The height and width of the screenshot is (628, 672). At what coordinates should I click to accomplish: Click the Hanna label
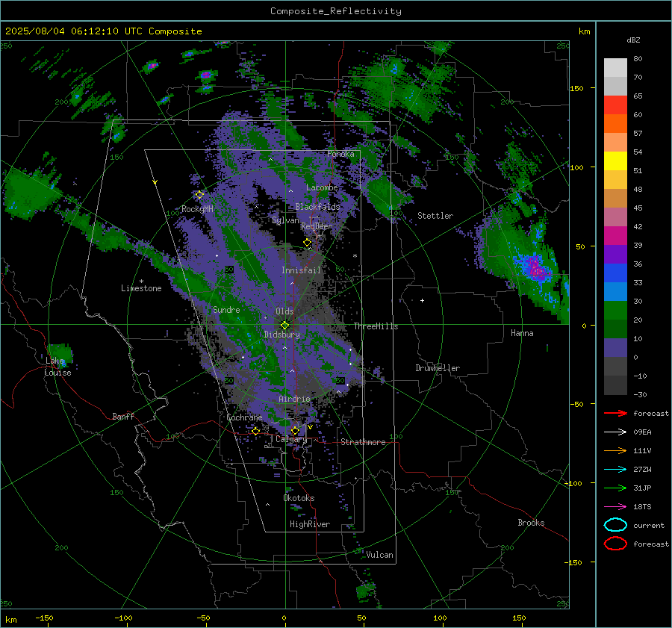point(522,333)
